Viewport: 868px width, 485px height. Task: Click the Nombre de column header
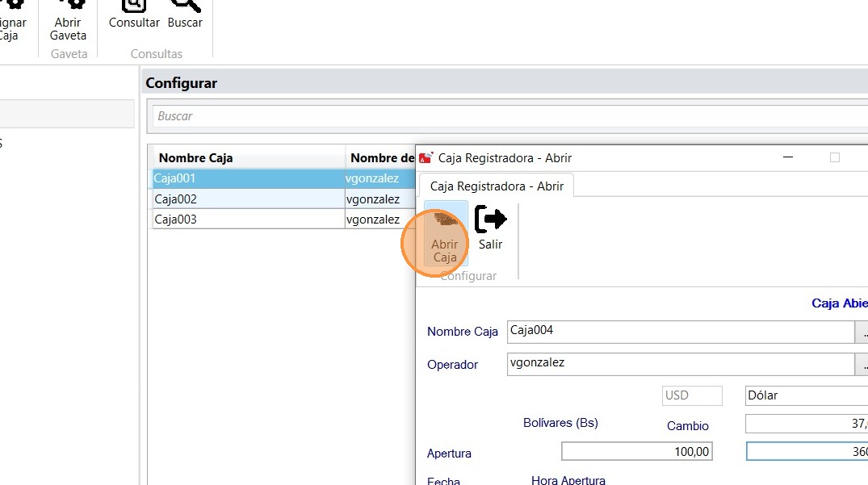click(382, 157)
